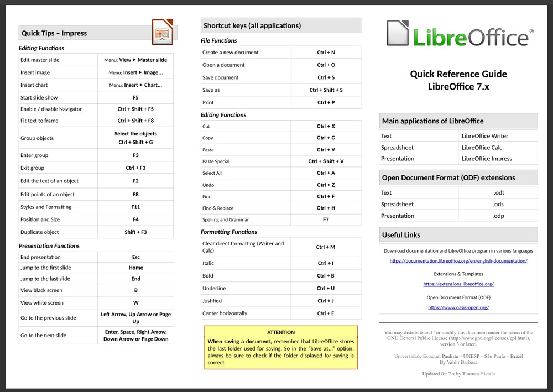Screen dimensions: 553x392
Task: Select the 'Ctrl + M' shortcut
Action: click(x=326, y=247)
